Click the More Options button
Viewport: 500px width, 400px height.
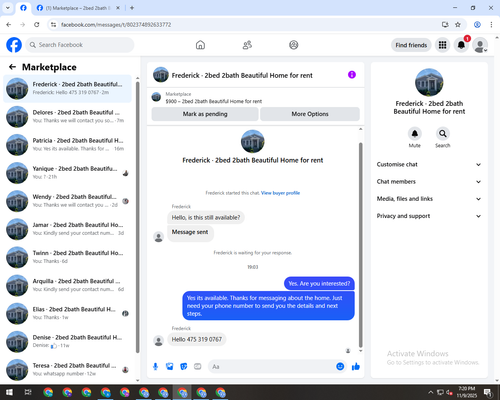310,114
